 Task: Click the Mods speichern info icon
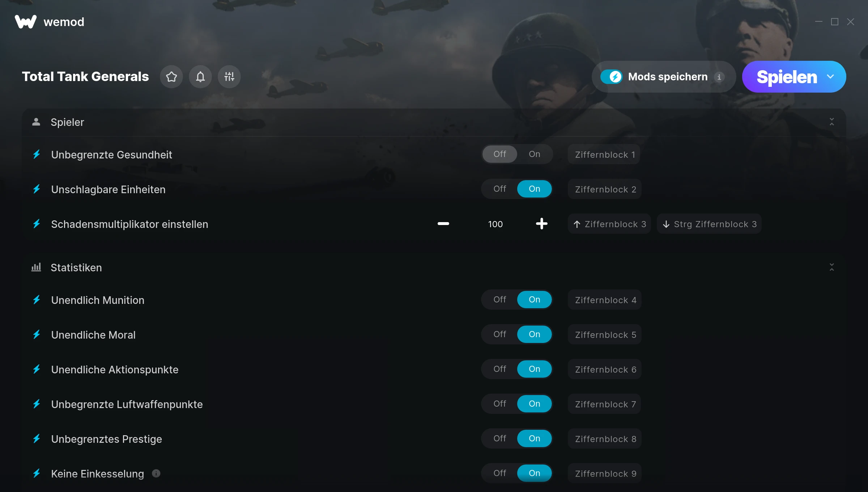click(719, 77)
